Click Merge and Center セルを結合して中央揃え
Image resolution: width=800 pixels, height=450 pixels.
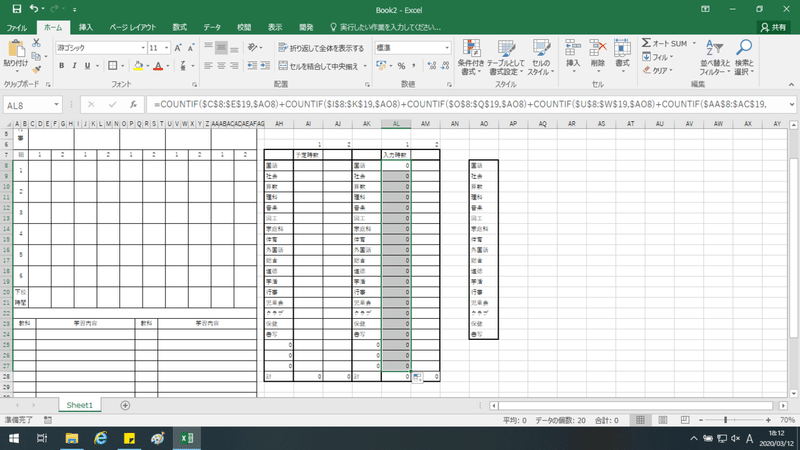point(319,66)
